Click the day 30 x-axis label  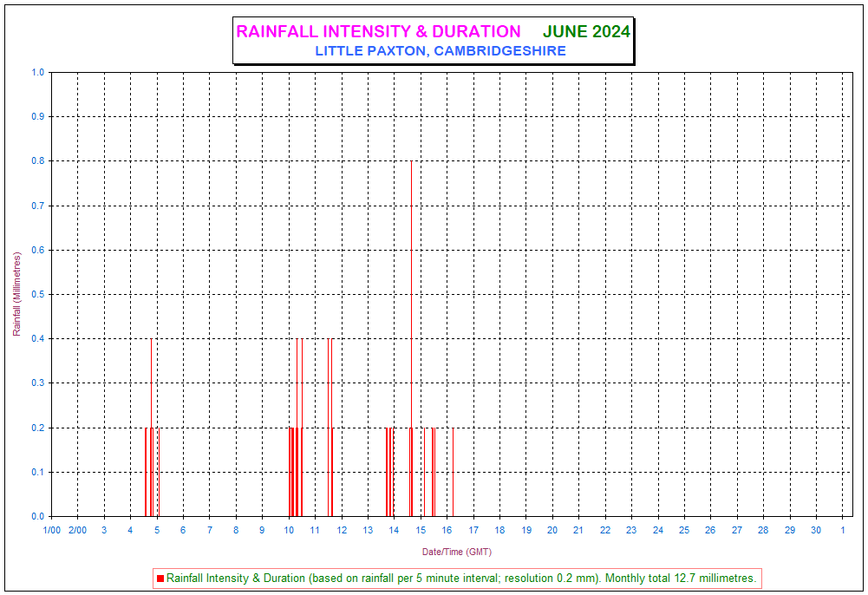point(816,530)
